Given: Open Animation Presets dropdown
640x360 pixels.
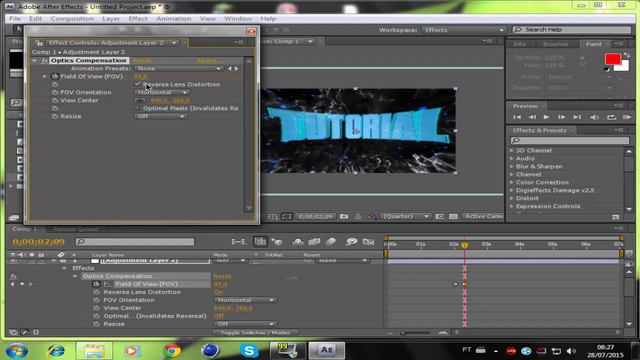Looking at the screenshot, I should (179, 69).
